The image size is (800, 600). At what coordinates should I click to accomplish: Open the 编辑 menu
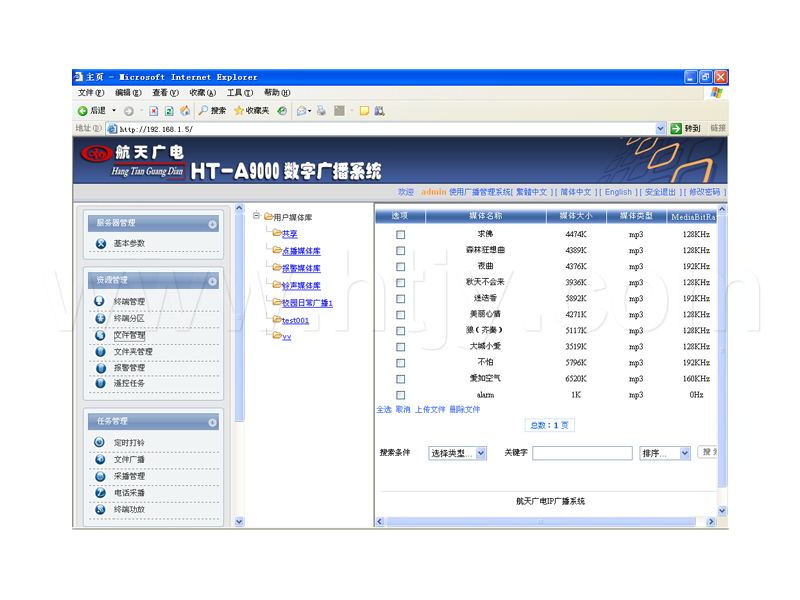[128, 93]
